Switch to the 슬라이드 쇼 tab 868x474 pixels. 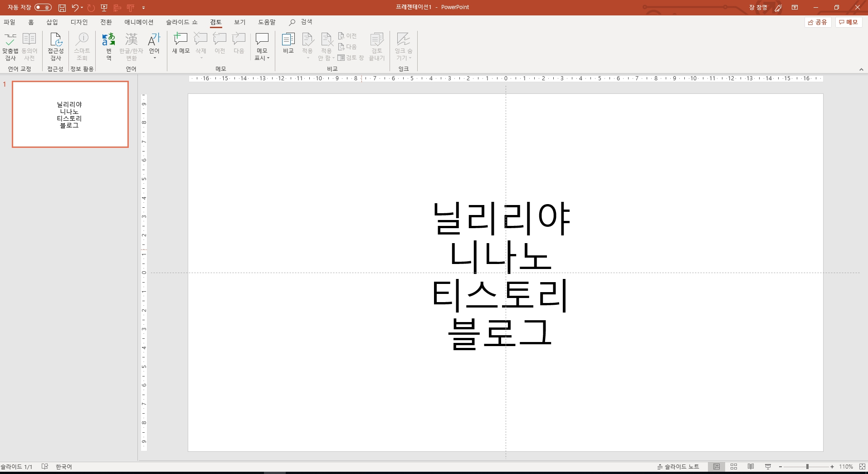[x=182, y=22]
